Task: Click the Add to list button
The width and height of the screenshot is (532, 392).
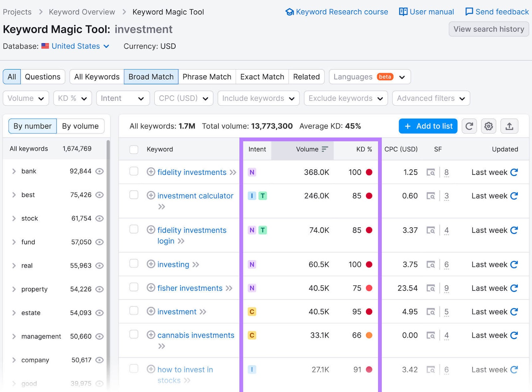Action: [x=428, y=126]
